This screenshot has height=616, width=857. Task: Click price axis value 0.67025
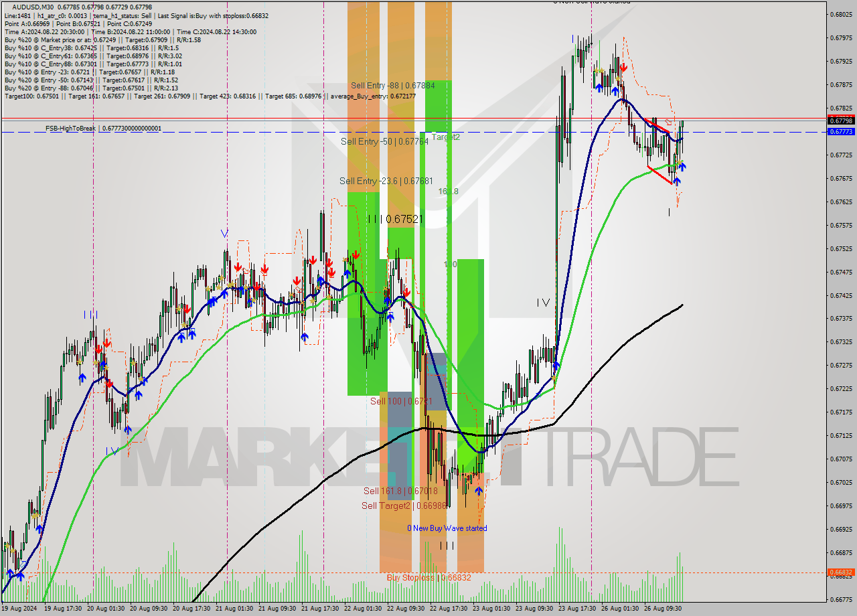[x=841, y=482]
